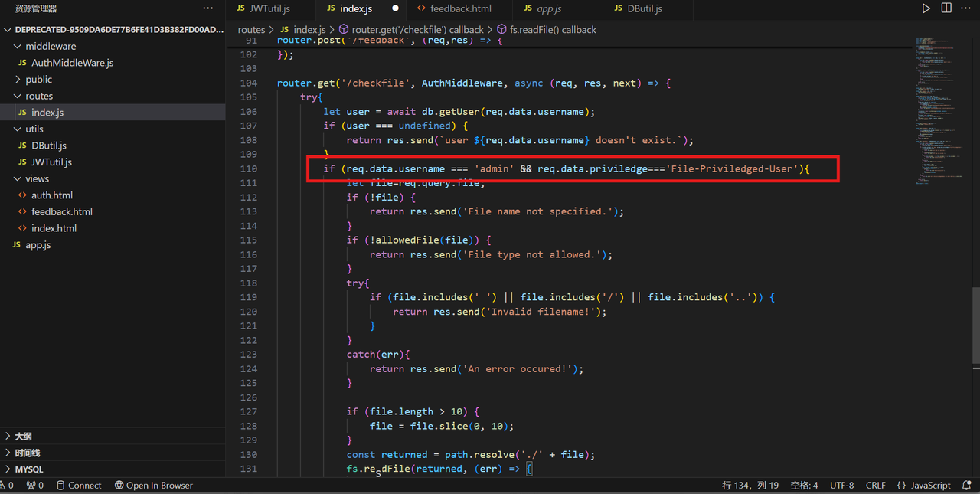This screenshot has height=494, width=980.
Task: Click the code minimap preview
Action: click(x=942, y=107)
